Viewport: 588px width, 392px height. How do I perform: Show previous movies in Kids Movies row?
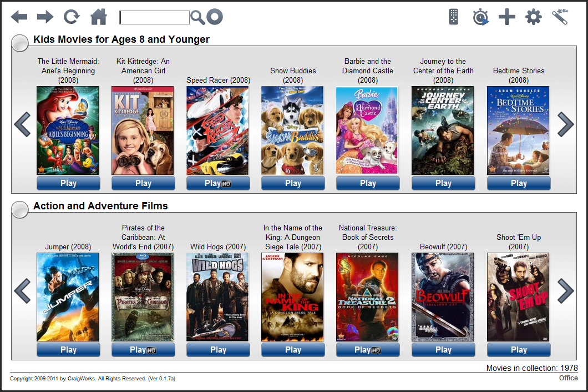coord(23,124)
